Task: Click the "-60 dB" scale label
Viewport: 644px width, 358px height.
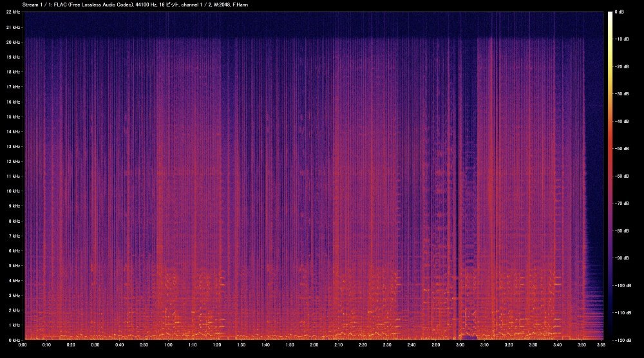Action: 621,176
